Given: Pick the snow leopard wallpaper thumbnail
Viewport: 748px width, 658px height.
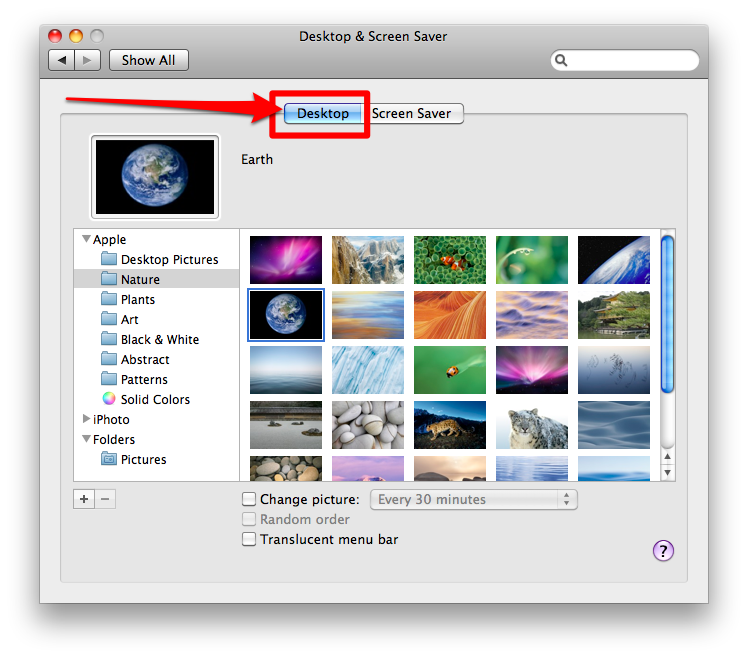Looking at the screenshot, I should [x=531, y=425].
